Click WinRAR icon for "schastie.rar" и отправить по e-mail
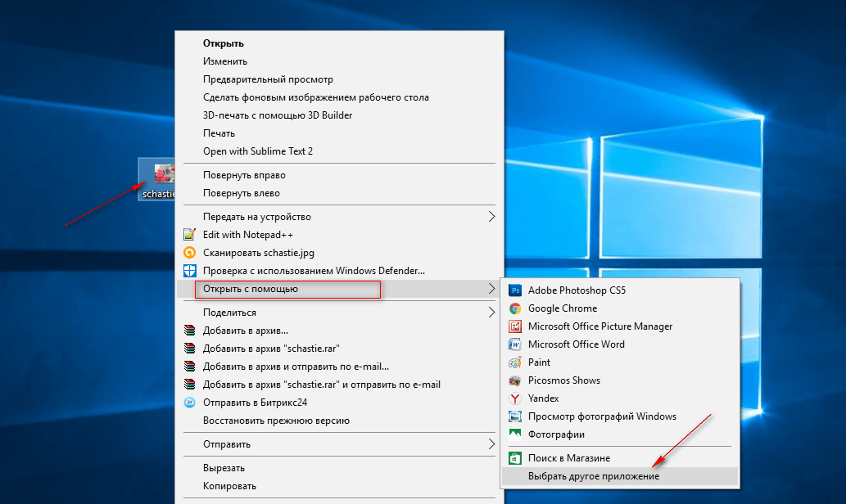 point(189,385)
